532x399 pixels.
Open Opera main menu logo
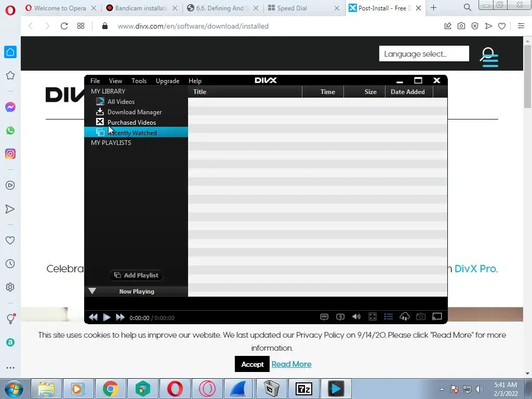[10, 10]
